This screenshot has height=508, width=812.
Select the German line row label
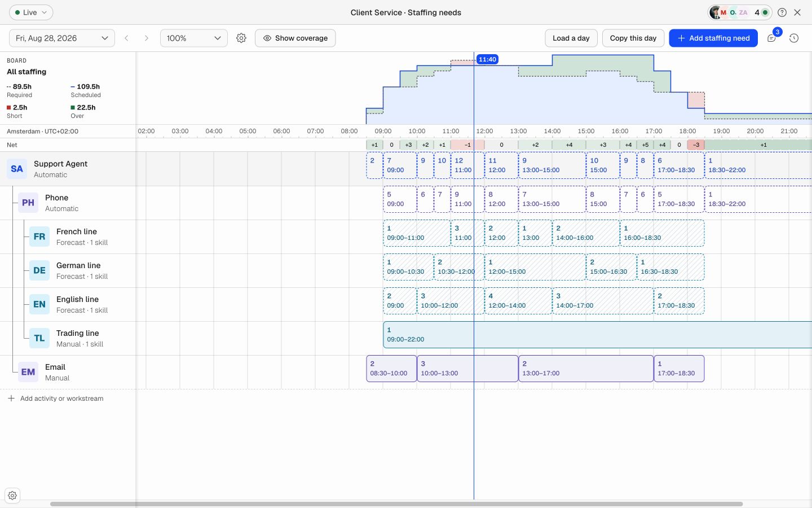click(78, 265)
